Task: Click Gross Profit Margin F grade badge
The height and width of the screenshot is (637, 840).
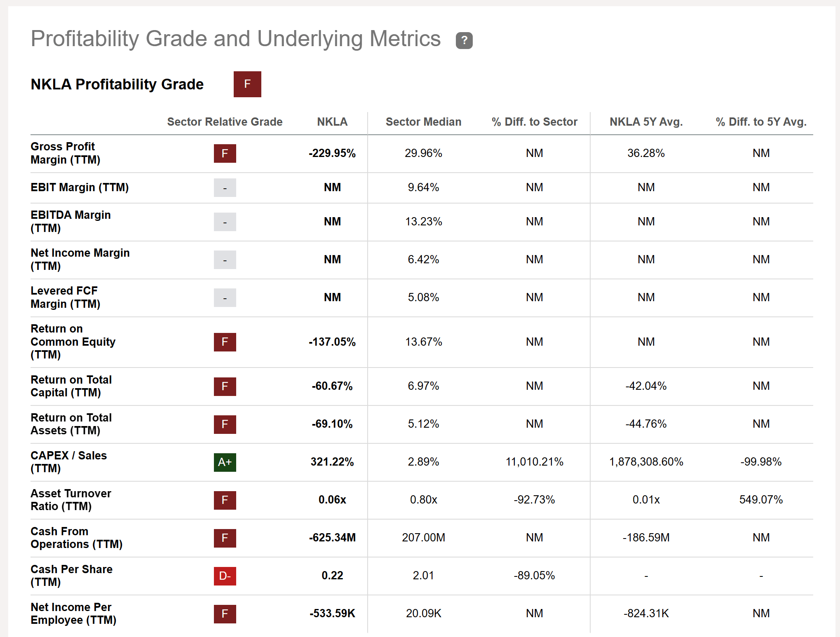Action: pos(225,153)
